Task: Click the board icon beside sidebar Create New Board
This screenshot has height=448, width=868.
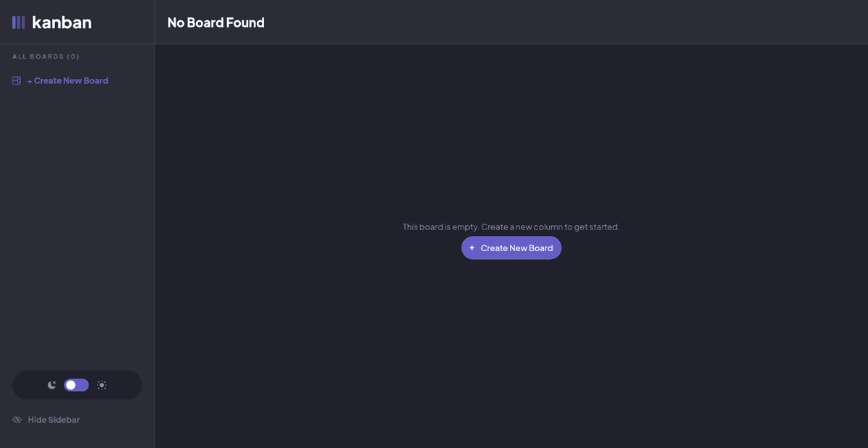Action: tap(17, 81)
